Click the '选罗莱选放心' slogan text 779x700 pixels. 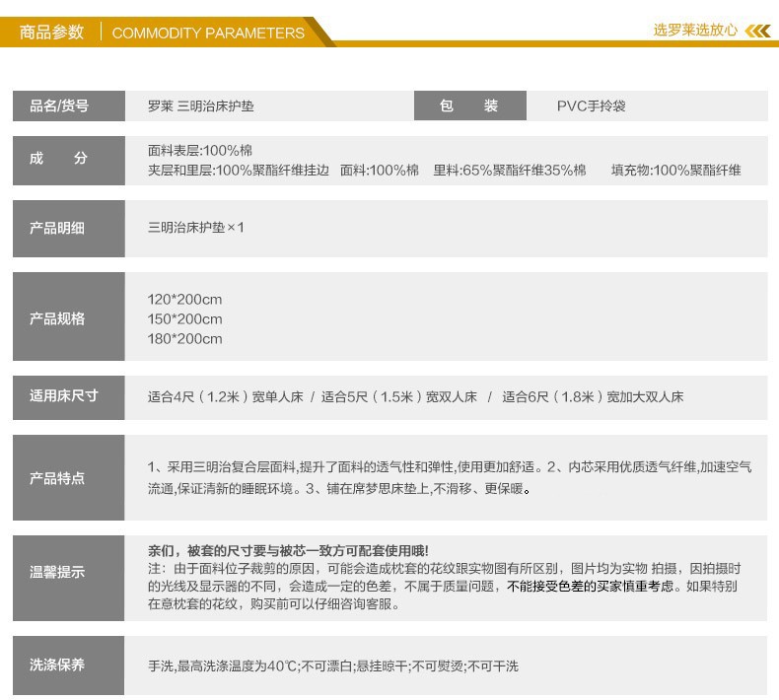tap(695, 30)
